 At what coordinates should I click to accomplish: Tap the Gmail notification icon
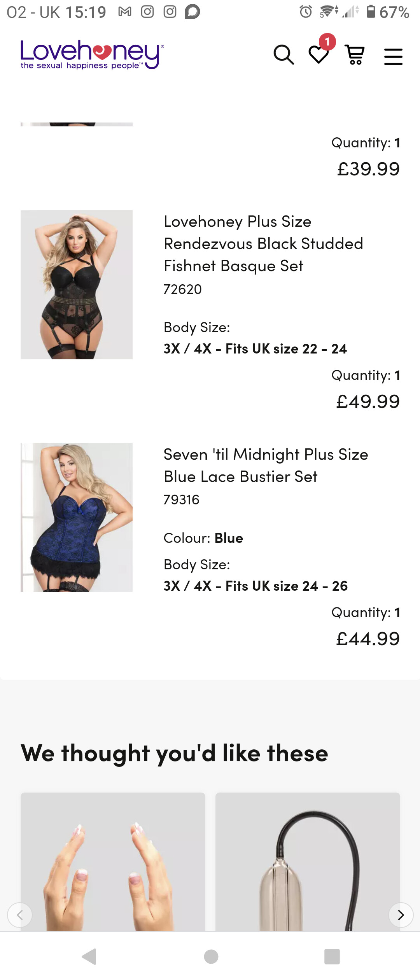tap(125, 12)
